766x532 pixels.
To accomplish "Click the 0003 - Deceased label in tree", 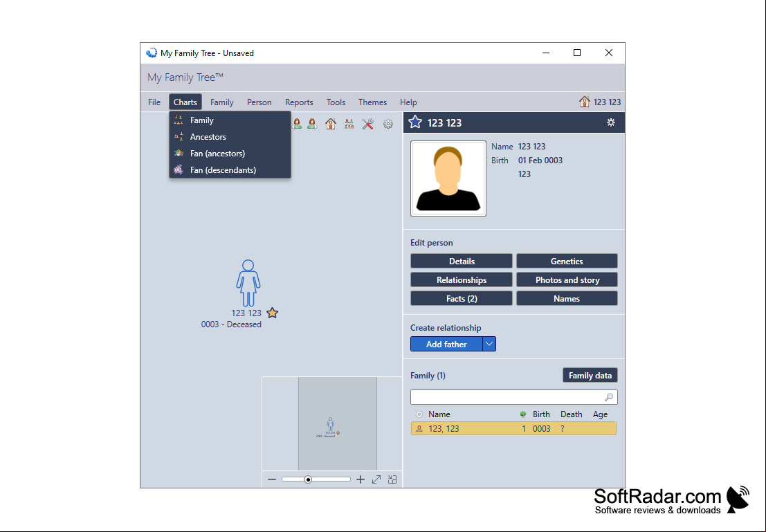I will [231, 324].
